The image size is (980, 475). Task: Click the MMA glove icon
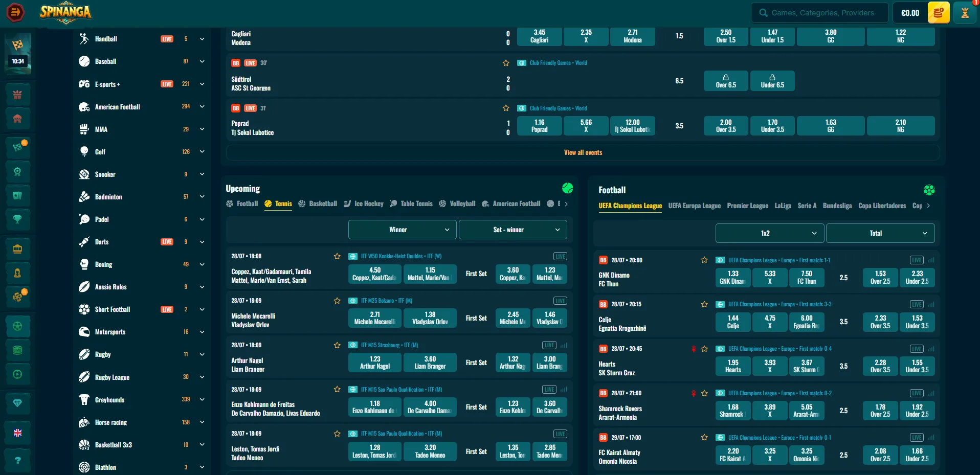[84, 129]
